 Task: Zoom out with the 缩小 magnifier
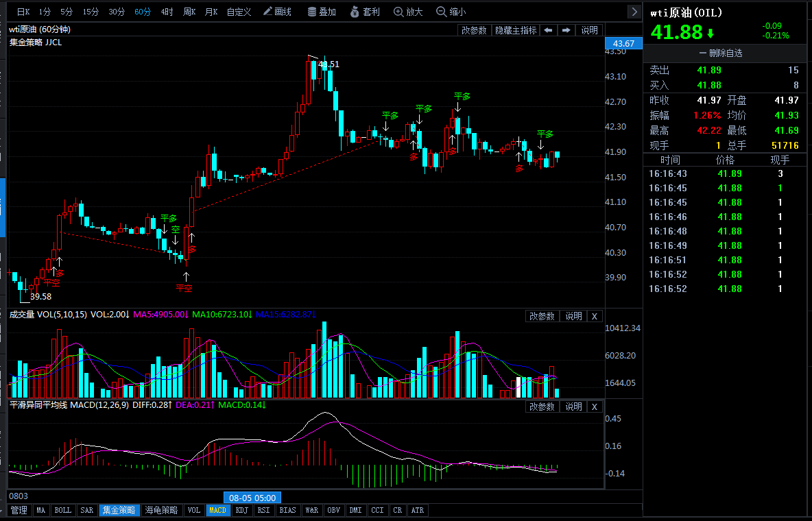451,12
